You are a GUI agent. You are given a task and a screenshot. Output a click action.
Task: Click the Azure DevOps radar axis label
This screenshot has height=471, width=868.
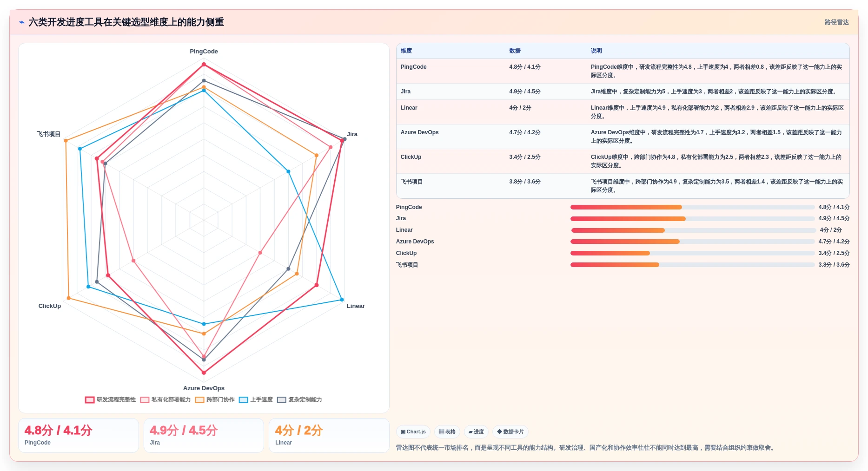tap(204, 388)
